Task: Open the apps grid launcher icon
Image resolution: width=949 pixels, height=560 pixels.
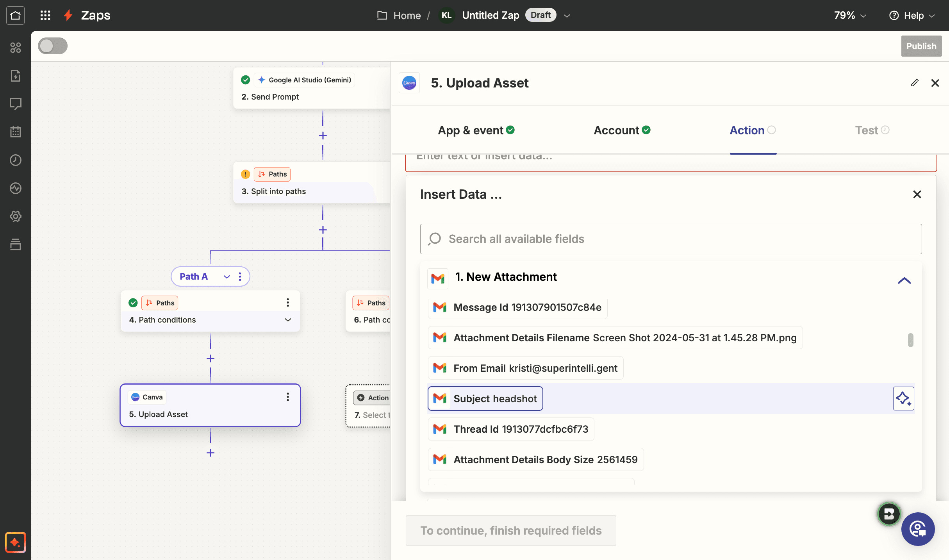Action: pyautogui.click(x=45, y=15)
